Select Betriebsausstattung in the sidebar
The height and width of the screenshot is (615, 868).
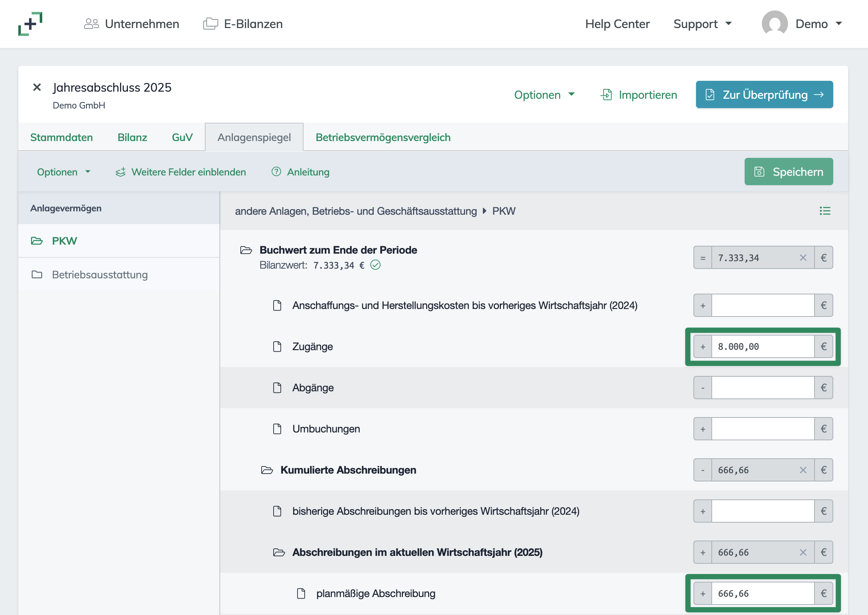click(119, 275)
